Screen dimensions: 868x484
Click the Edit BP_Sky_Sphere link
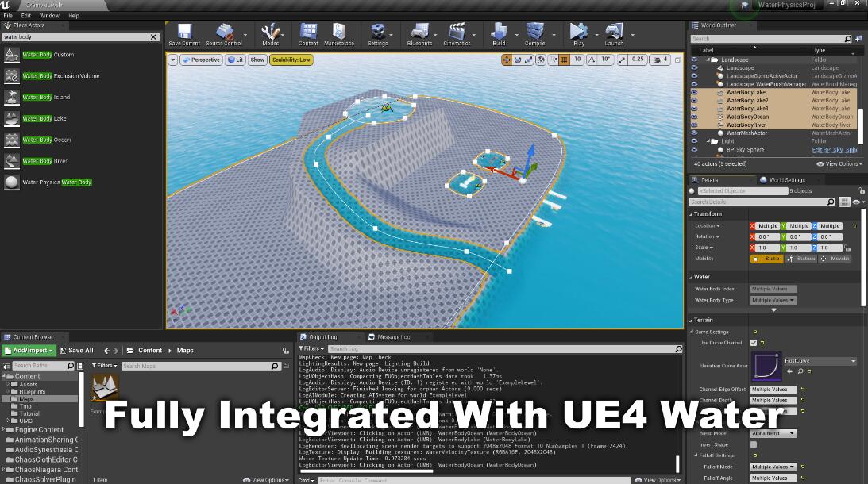(834, 149)
